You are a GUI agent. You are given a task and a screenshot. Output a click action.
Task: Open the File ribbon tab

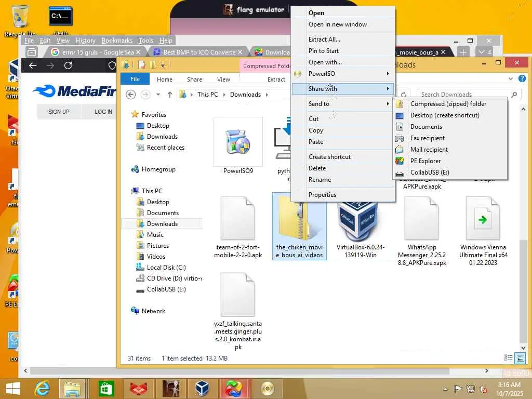(x=135, y=79)
